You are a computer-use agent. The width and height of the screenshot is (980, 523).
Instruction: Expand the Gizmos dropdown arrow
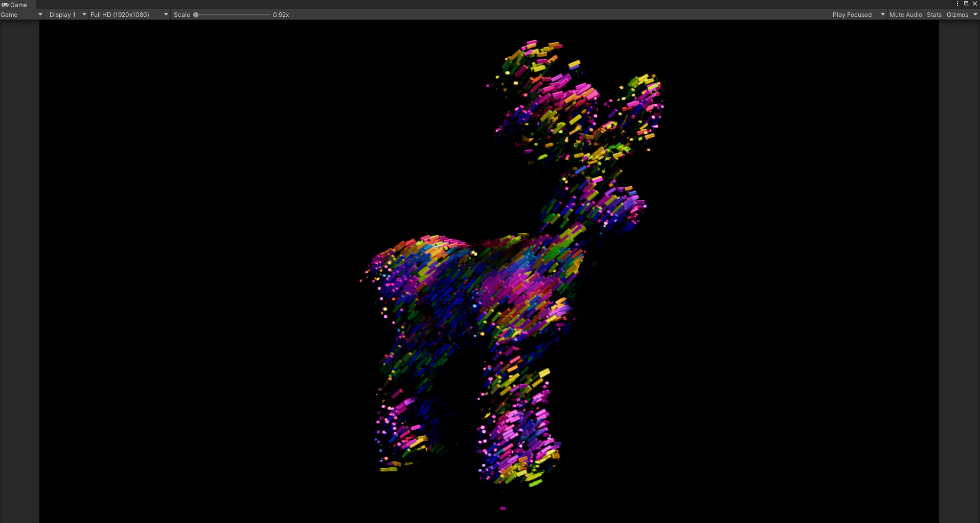click(x=975, y=14)
